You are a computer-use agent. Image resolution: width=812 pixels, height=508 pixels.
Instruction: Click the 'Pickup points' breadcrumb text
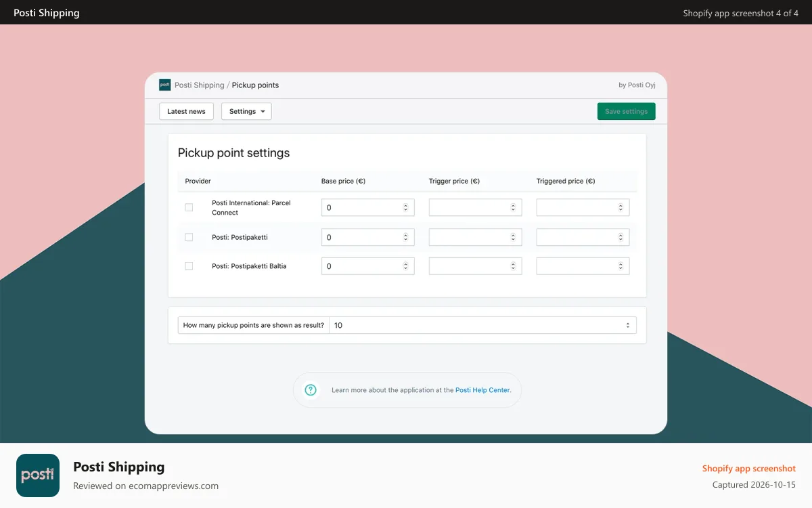coord(255,85)
